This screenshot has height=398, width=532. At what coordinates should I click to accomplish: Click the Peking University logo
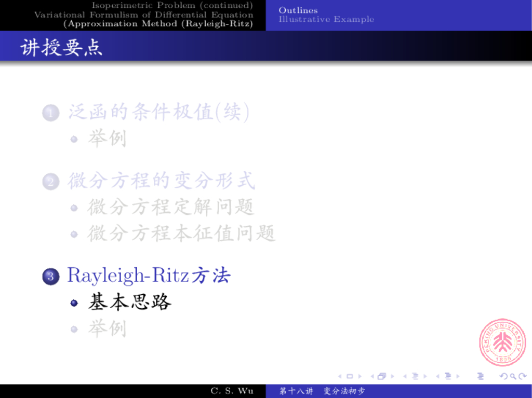[502, 342]
